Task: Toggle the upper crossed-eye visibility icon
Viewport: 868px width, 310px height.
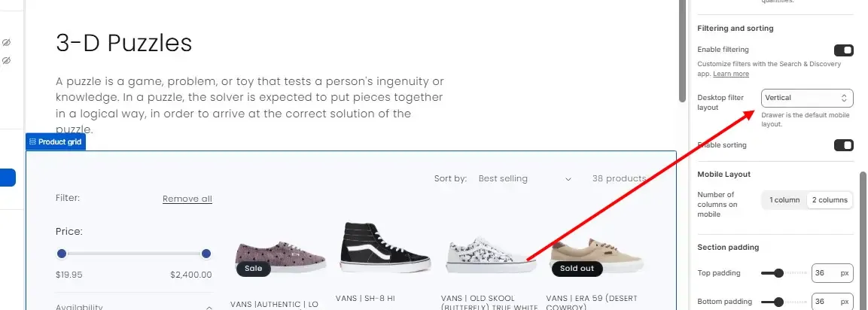Action: pos(6,43)
